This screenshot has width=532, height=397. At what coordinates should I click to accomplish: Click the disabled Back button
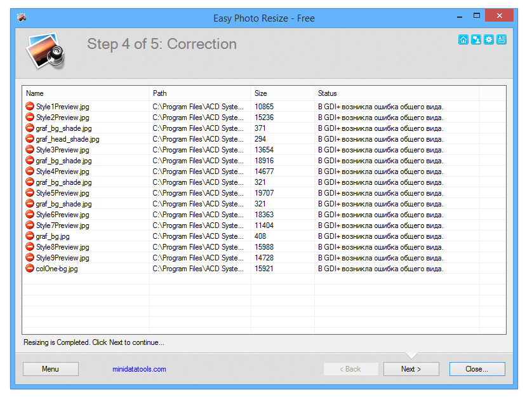[x=351, y=369]
